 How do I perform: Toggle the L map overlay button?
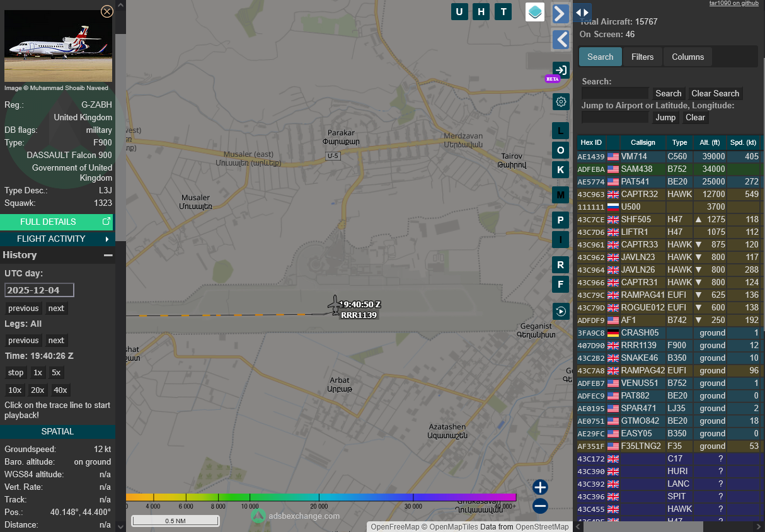pyautogui.click(x=561, y=130)
